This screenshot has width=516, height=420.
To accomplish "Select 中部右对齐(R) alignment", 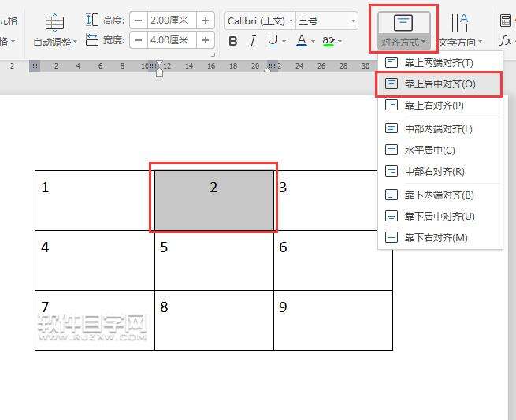I will 440,172.
